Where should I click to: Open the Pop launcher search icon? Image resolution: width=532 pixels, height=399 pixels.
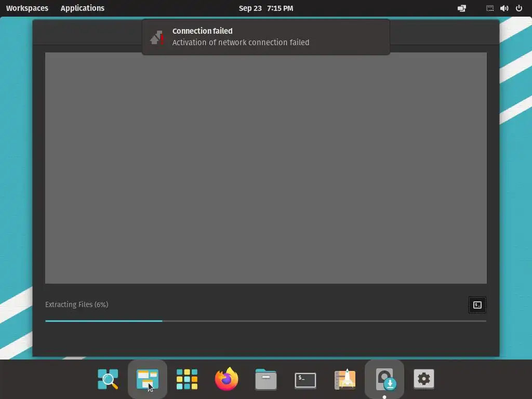(x=108, y=379)
